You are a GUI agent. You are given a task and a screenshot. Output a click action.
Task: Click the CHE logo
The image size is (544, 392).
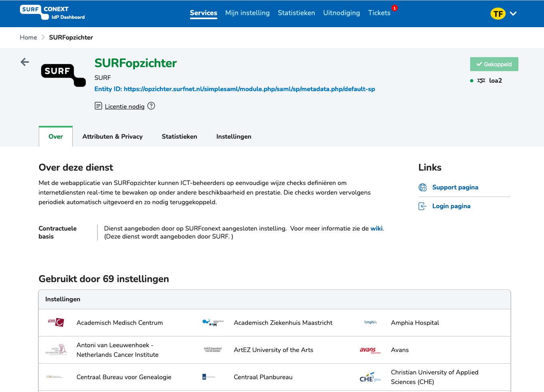click(x=370, y=377)
